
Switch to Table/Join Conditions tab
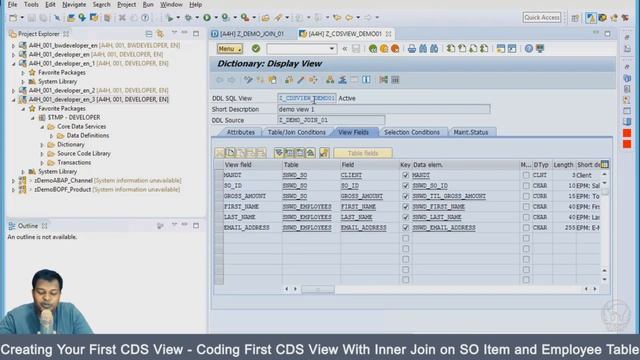pos(297,132)
